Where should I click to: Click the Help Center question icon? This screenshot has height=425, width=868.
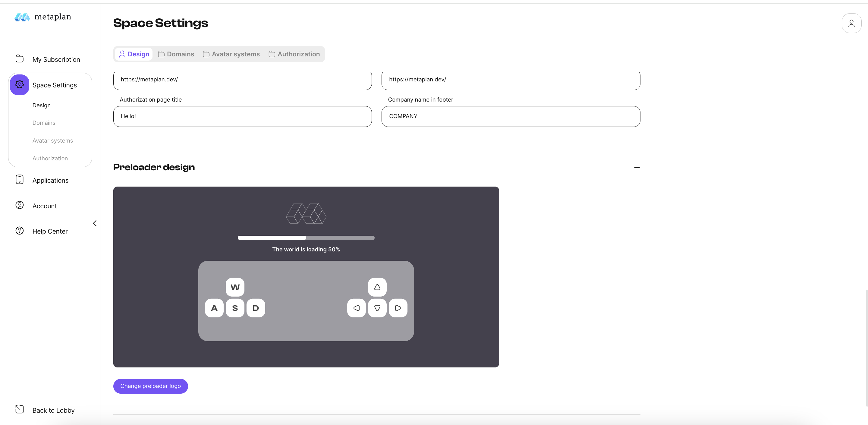[x=20, y=231]
